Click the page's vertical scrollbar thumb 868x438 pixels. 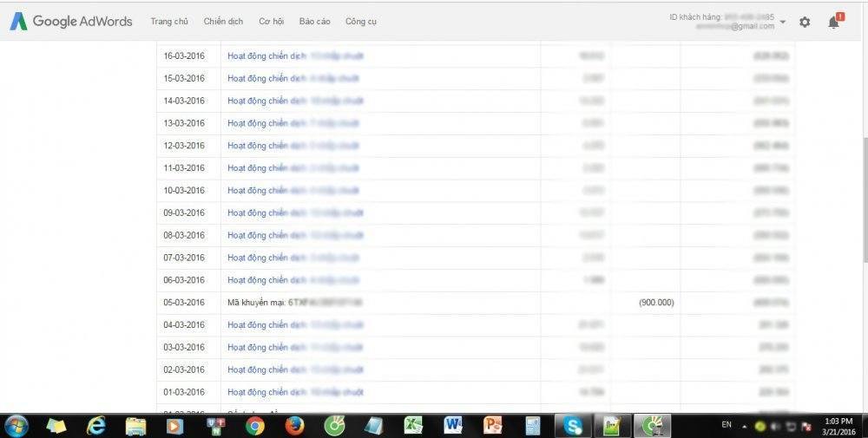click(x=865, y=199)
